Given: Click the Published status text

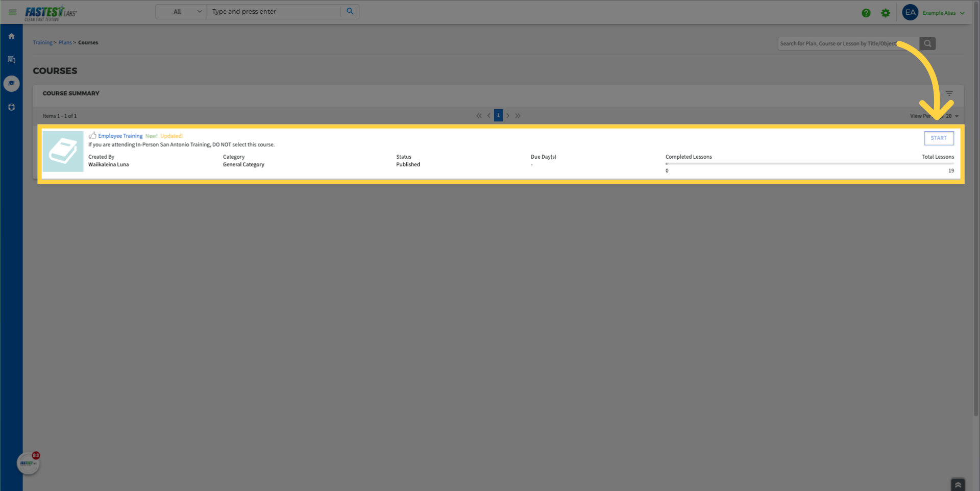Looking at the screenshot, I should coord(408,165).
